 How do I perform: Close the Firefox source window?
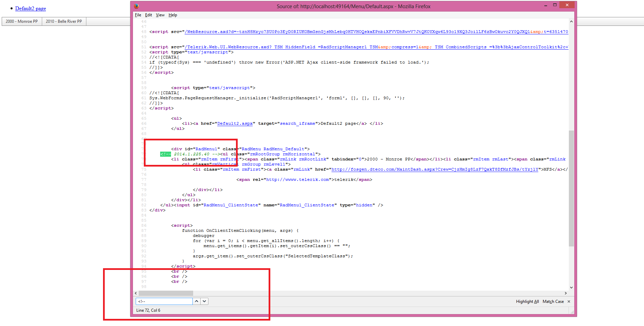click(x=567, y=5)
